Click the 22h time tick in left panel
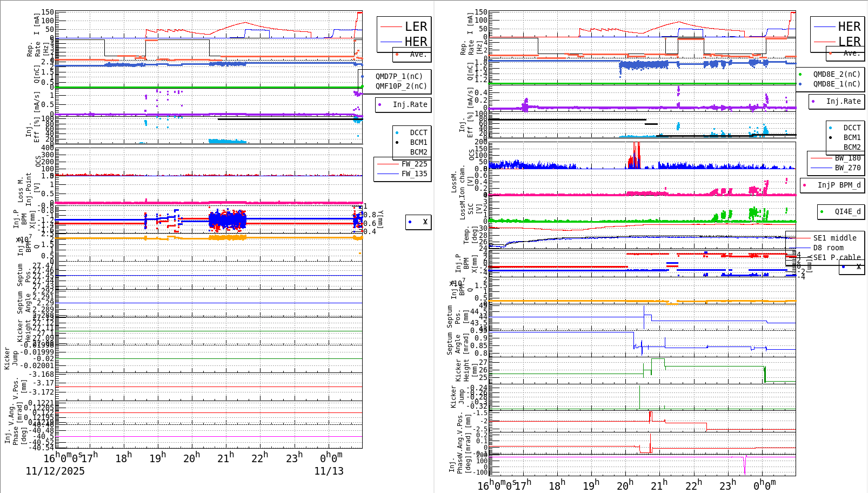The width and height of the screenshot is (868, 493). pos(259,458)
